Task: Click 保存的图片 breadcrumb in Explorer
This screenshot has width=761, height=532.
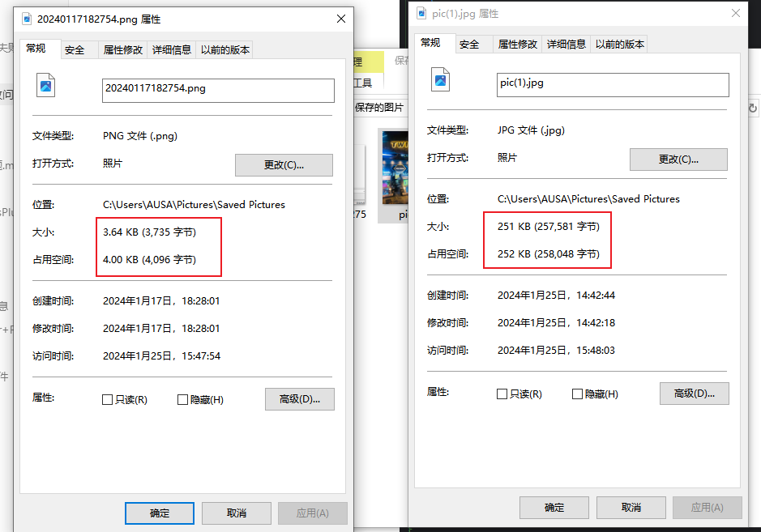Action: 379,108
